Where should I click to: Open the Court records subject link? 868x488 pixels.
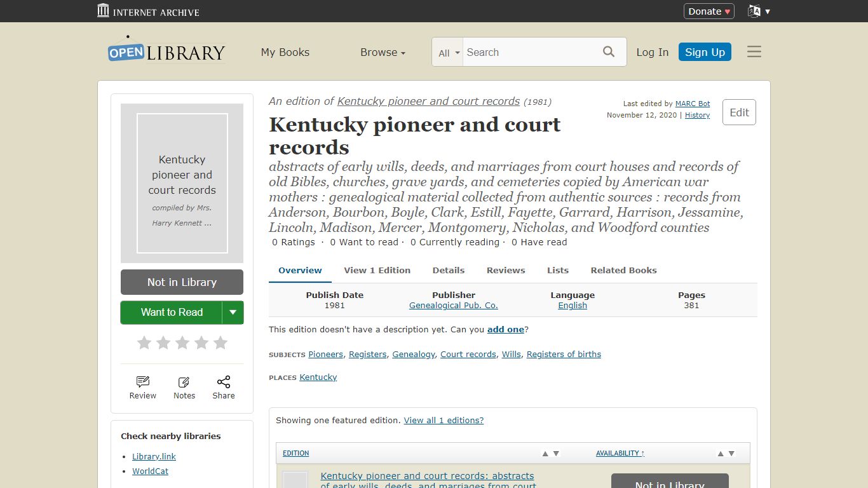[468, 355]
